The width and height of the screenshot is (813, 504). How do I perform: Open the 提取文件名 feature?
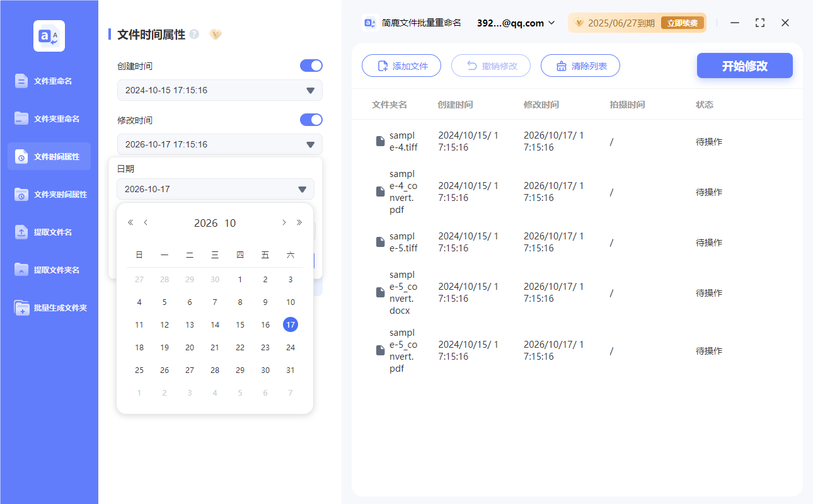point(49,232)
